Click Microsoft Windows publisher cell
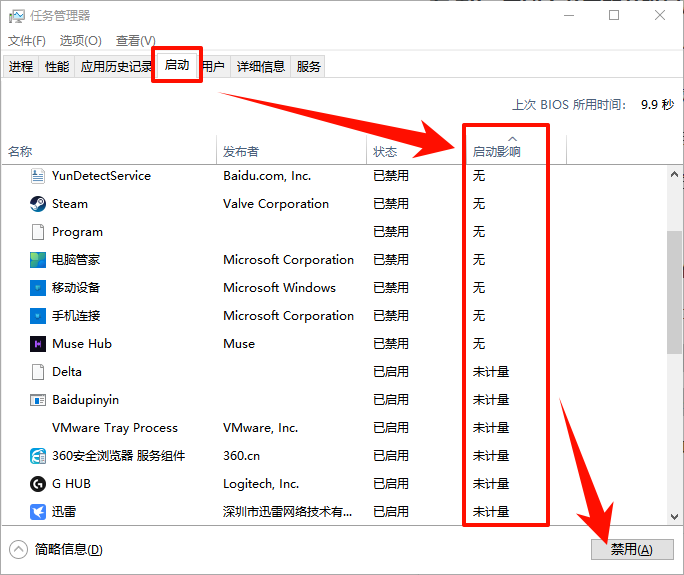This screenshot has height=575, width=684. click(x=279, y=288)
